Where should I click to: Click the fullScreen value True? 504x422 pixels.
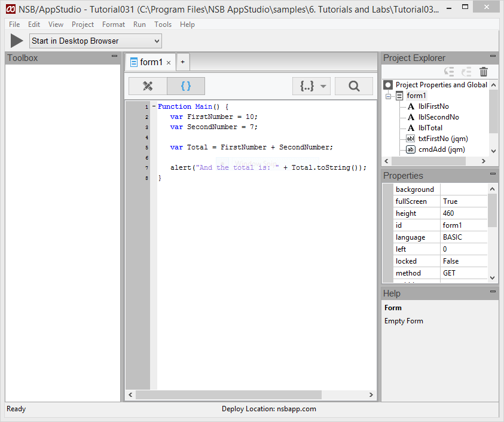[464, 201]
